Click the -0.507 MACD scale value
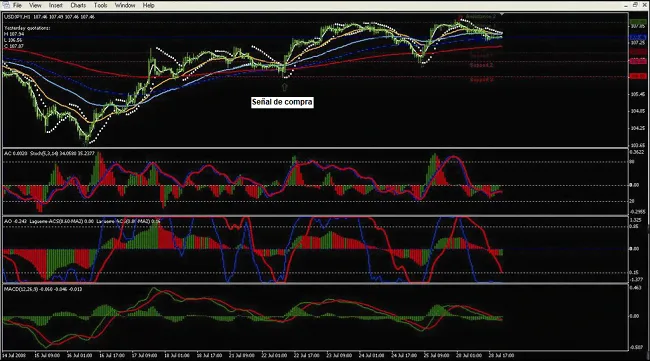Screen dimensions: 650x361 pyautogui.click(x=636, y=347)
